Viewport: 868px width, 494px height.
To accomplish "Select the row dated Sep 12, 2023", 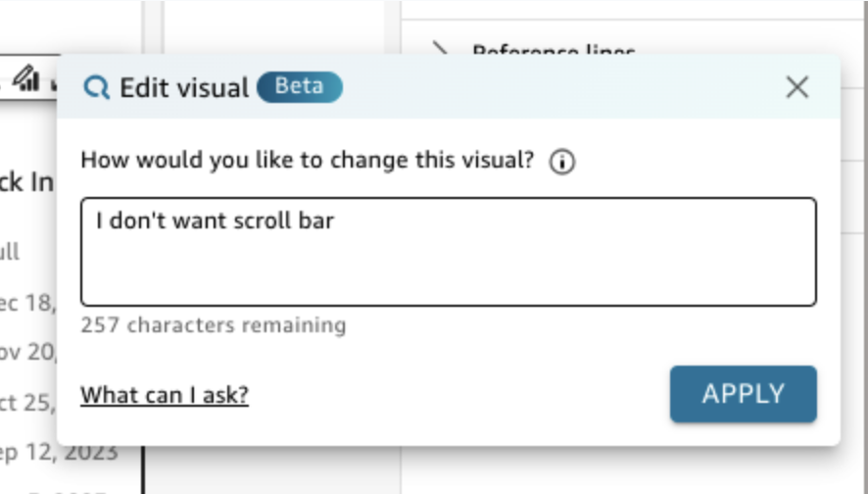I will click(x=59, y=452).
